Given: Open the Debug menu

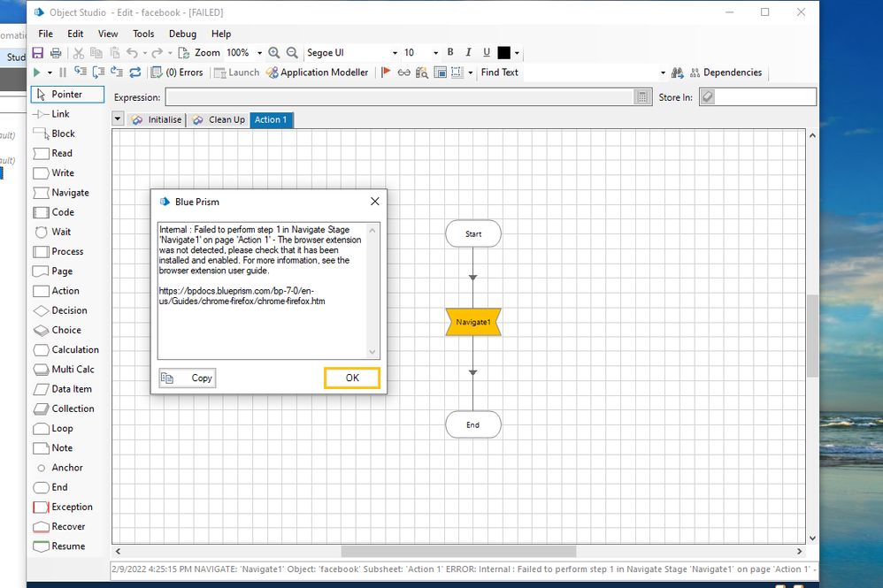Looking at the screenshot, I should point(182,34).
